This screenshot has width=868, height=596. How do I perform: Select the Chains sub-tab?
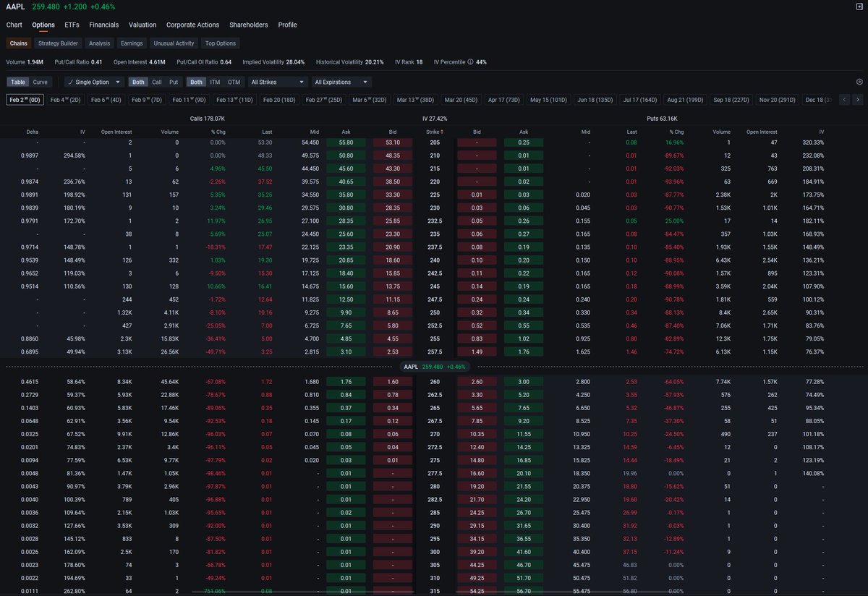[19, 43]
